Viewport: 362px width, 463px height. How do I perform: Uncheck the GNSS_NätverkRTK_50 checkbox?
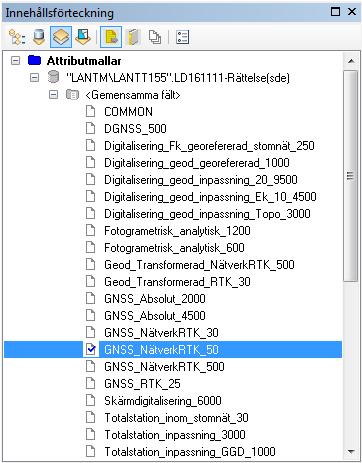(91, 349)
